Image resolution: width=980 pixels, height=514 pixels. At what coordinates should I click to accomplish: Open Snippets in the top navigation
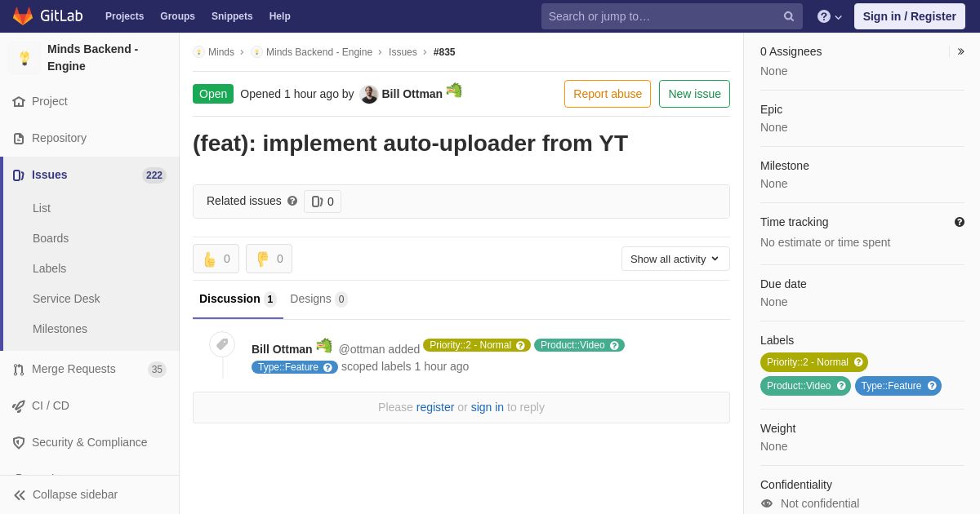point(232,16)
